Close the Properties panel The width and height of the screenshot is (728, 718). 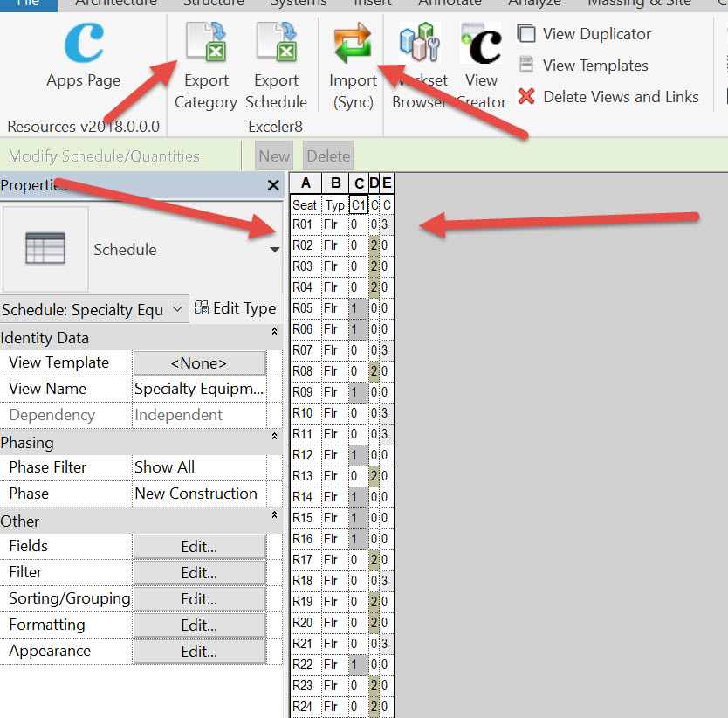pos(272,185)
